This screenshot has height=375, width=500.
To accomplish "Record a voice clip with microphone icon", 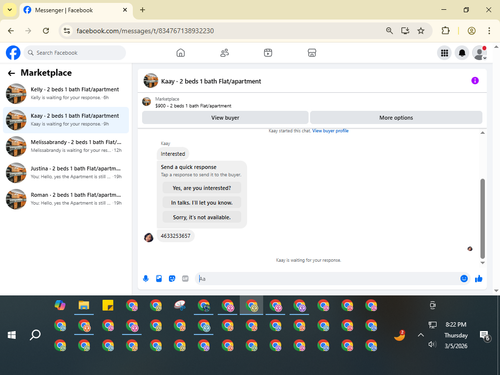I will (x=146, y=279).
